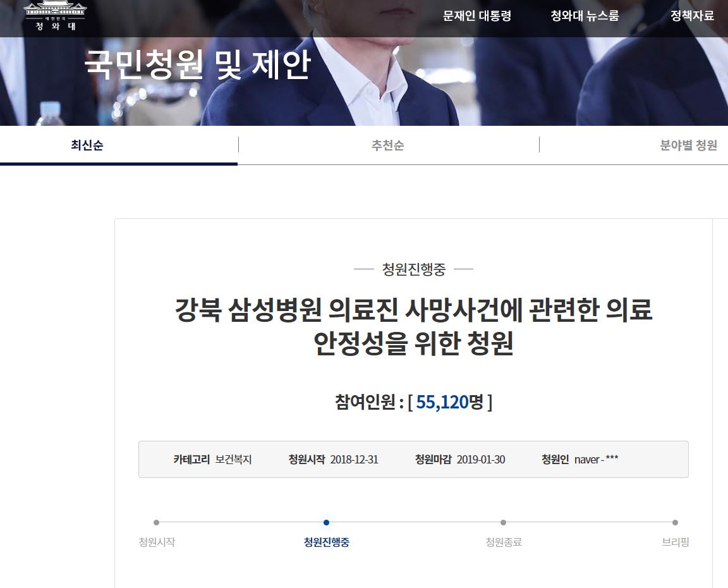The height and width of the screenshot is (588, 728).
Task: Open the 청와대 뉴스룸 menu
Action: coord(585,16)
